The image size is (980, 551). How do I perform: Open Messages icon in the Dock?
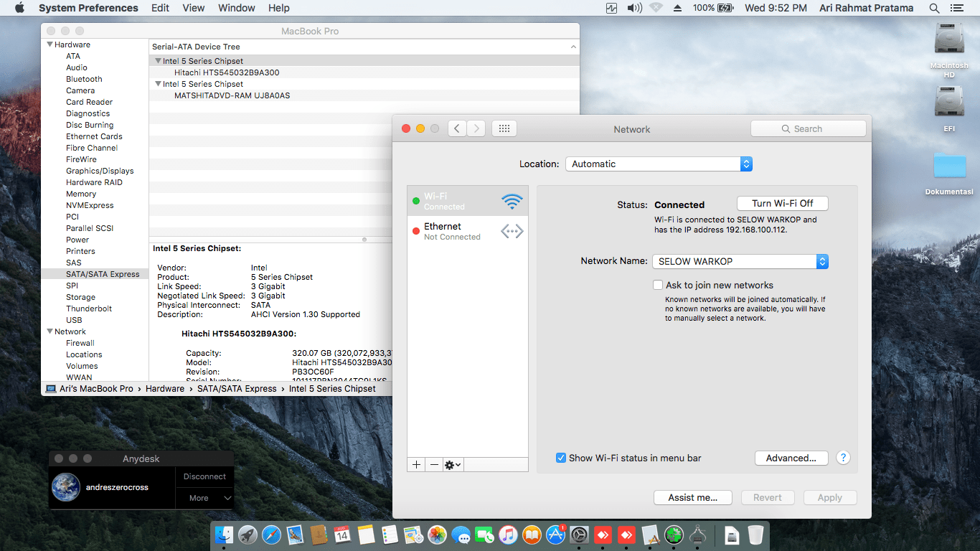tap(461, 534)
